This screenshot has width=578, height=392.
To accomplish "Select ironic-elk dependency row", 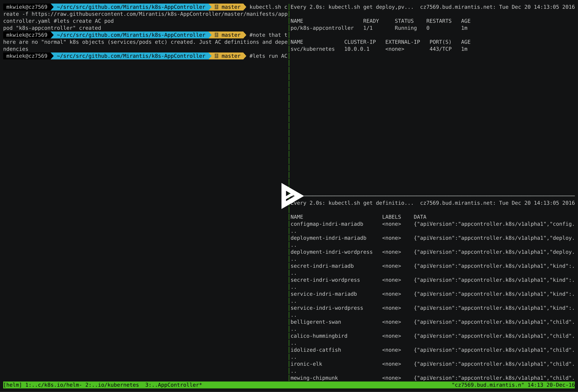I will (x=306, y=364).
